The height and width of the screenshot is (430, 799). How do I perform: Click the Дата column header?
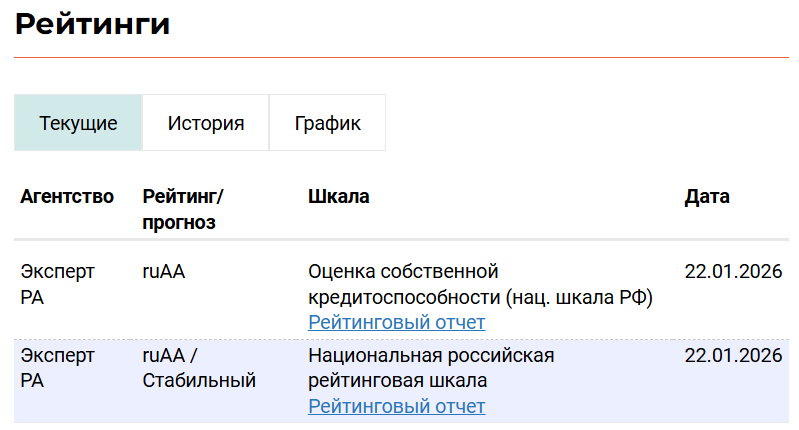point(707,196)
